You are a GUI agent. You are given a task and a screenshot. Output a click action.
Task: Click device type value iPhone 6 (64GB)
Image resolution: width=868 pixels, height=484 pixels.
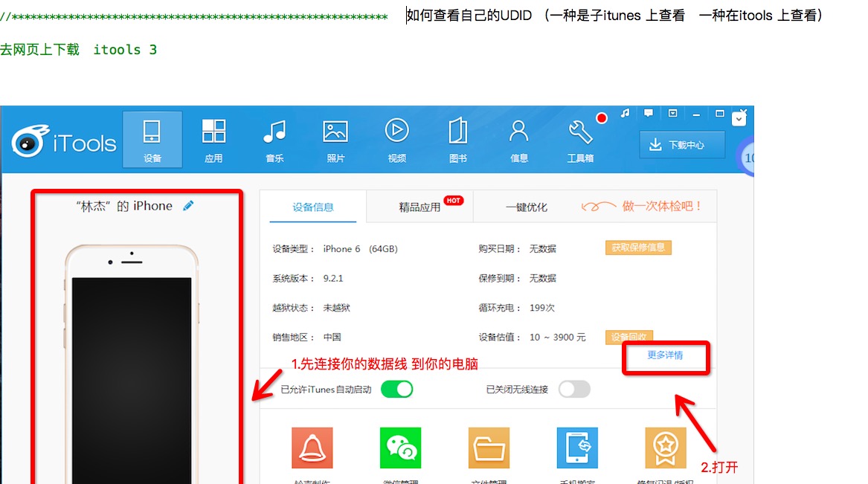(361, 249)
